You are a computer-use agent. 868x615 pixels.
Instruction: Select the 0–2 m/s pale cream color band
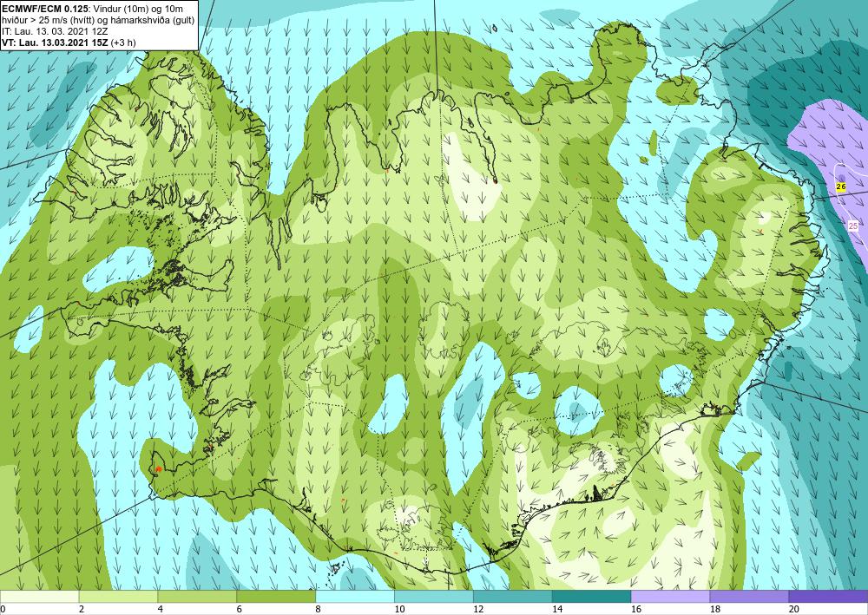coord(39,597)
